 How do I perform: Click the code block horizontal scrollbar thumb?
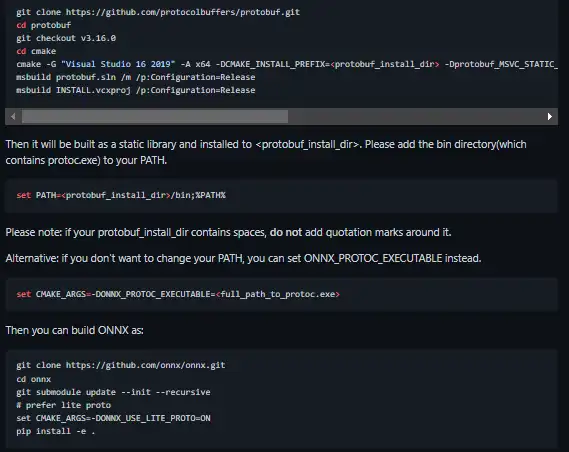(155, 116)
